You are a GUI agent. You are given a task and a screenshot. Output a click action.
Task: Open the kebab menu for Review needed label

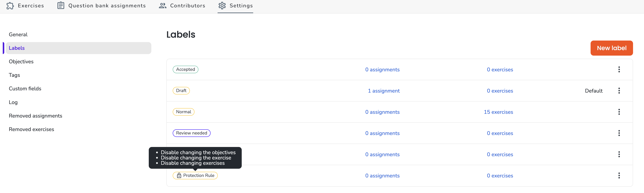619,133
